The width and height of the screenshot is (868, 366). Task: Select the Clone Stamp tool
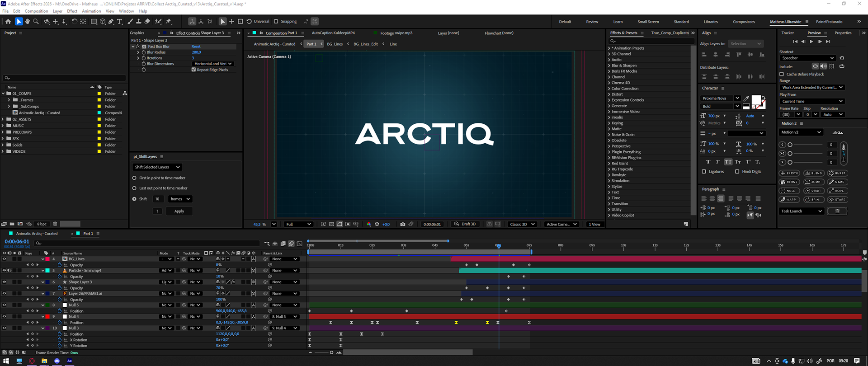pyautogui.click(x=138, y=21)
